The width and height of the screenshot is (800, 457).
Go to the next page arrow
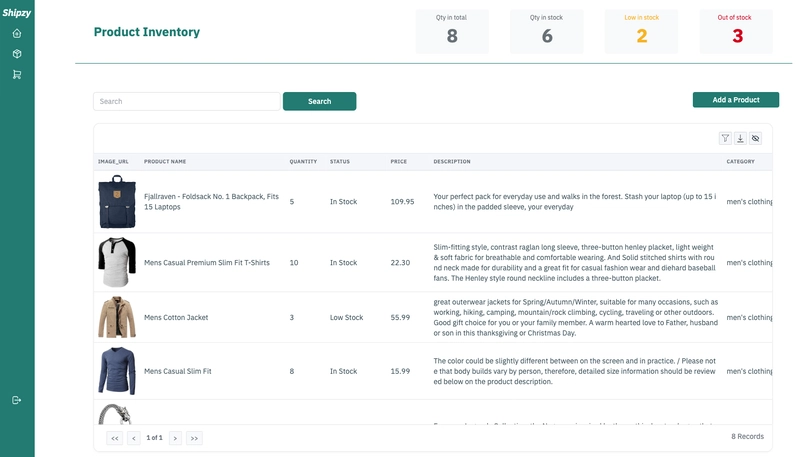coord(175,438)
